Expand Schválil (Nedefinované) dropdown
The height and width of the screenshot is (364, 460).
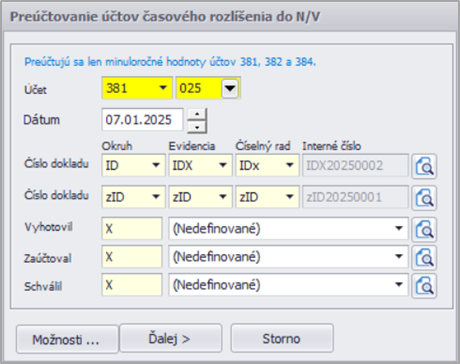[398, 285]
